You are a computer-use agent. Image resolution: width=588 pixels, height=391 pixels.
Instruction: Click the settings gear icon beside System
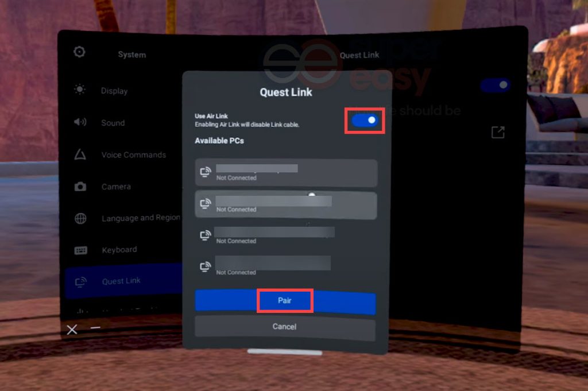tap(79, 52)
